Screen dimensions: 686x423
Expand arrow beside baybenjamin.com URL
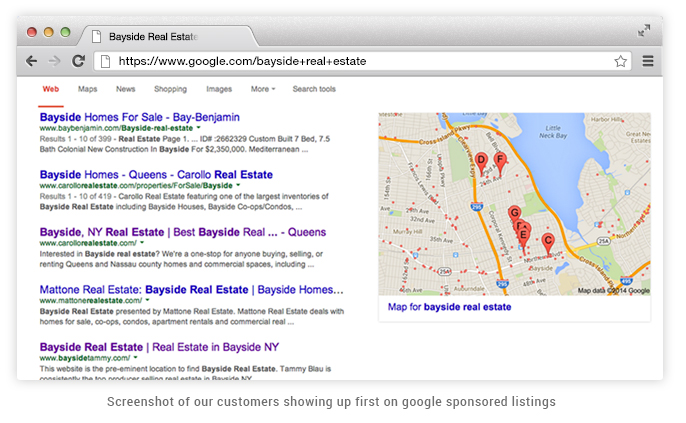pos(198,128)
